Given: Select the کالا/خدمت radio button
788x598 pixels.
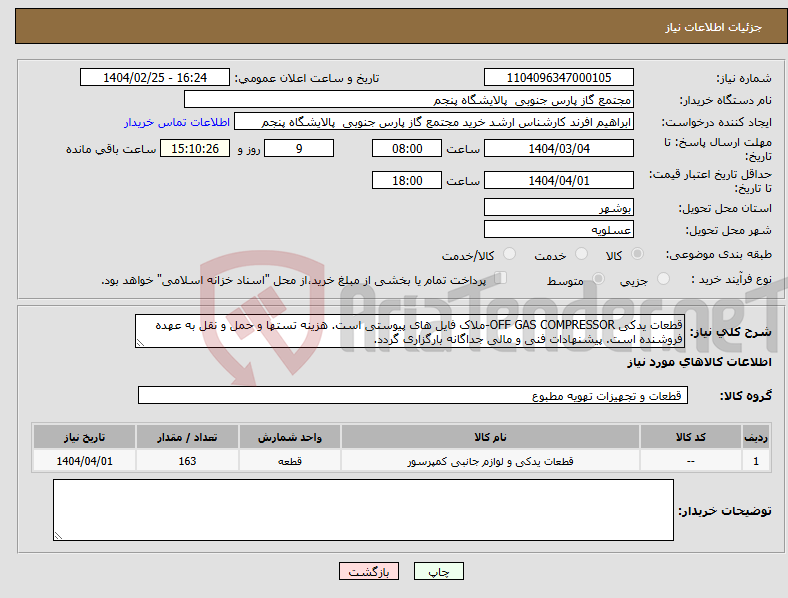Looking at the screenshot, I should [509, 254].
